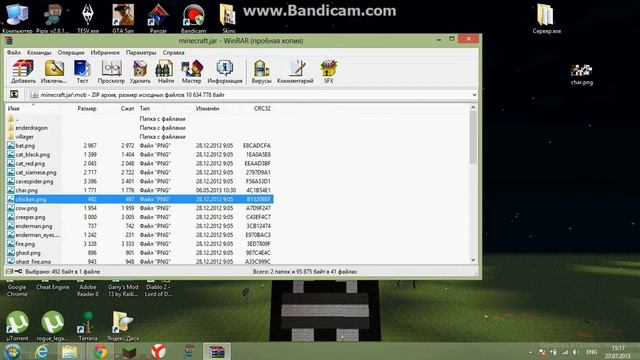Click the status bar drive/key icon
This screenshot has height=360, width=640.
14,271
